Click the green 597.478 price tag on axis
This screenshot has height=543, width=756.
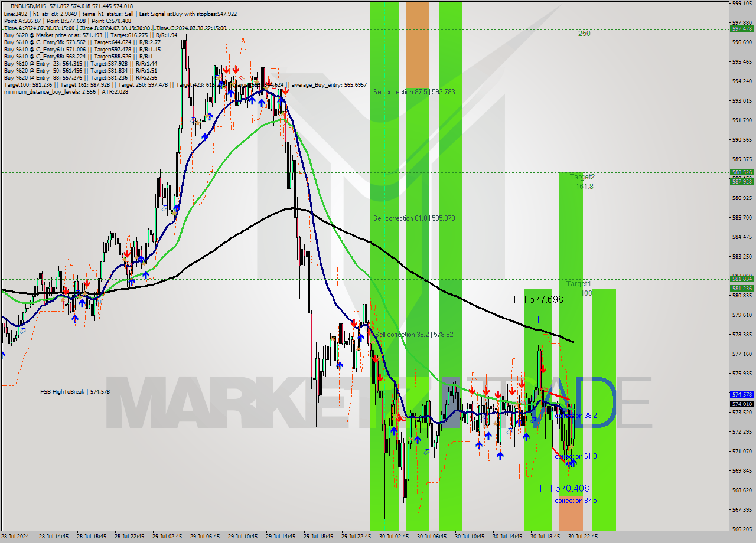pos(742,28)
